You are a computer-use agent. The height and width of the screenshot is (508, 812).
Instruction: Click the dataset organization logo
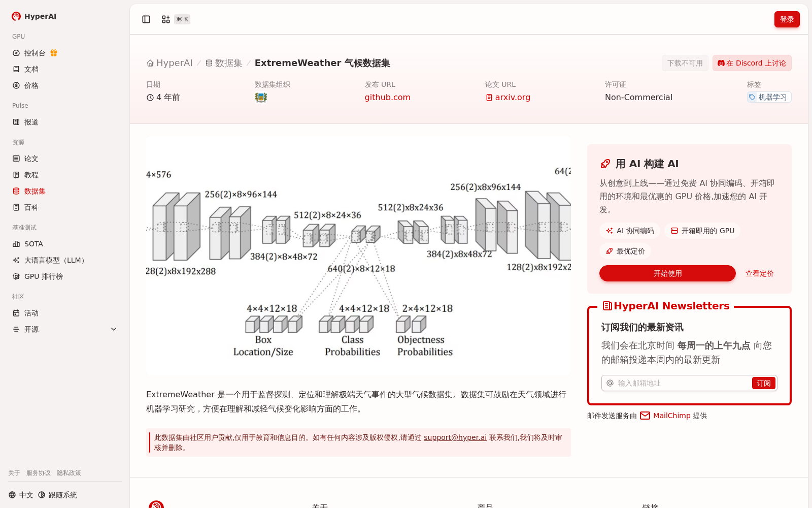click(x=261, y=98)
